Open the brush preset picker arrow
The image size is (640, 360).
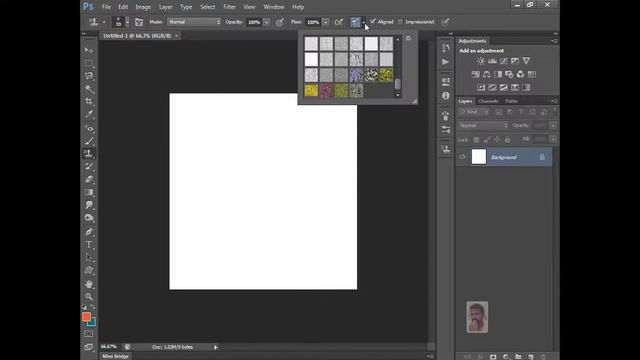pyautogui.click(x=127, y=22)
